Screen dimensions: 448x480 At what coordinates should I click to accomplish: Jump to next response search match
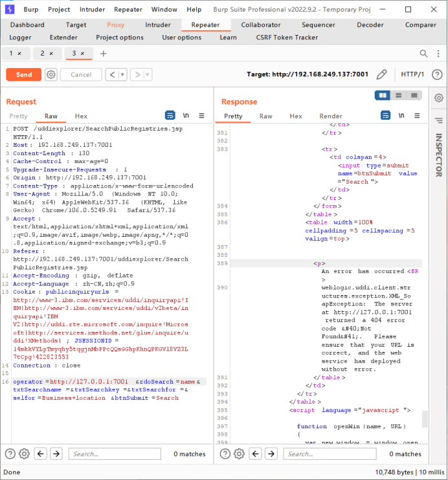tap(271, 453)
